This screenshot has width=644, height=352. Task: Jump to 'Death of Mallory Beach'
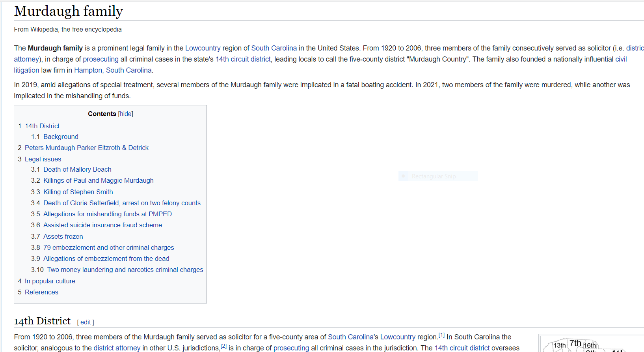(77, 169)
